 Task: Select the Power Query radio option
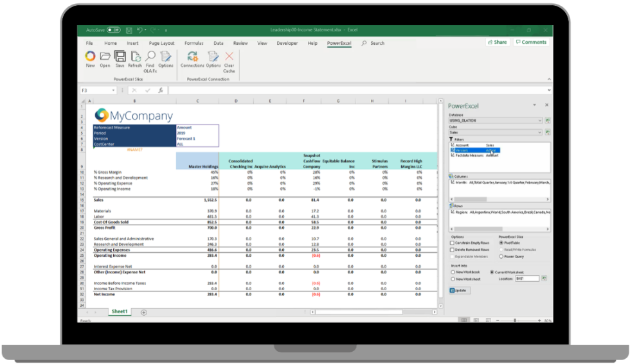[501, 256]
